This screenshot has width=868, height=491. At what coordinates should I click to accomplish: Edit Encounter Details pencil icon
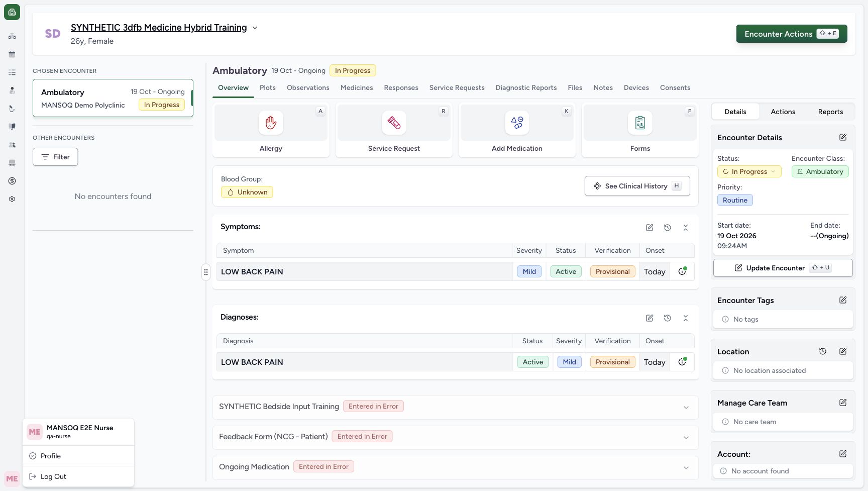tap(843, 137)
